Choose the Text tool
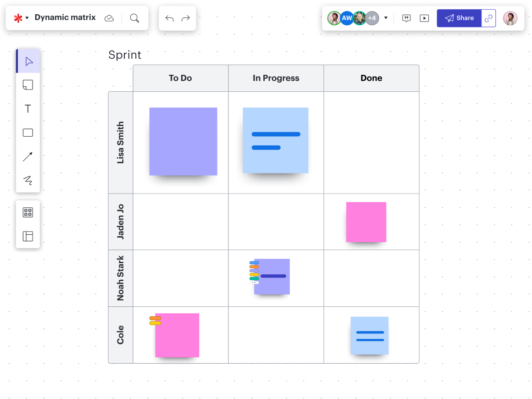The image size is (532, 399). click(x=28, y=109)
